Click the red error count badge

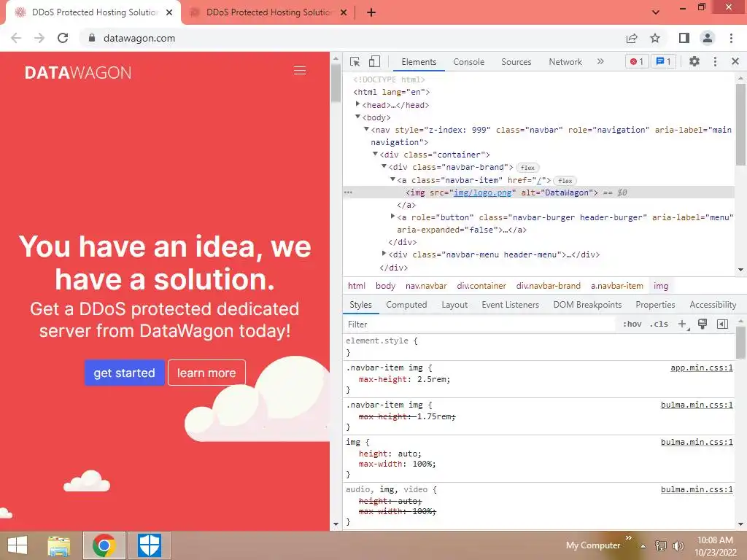[x=637, y=61]
